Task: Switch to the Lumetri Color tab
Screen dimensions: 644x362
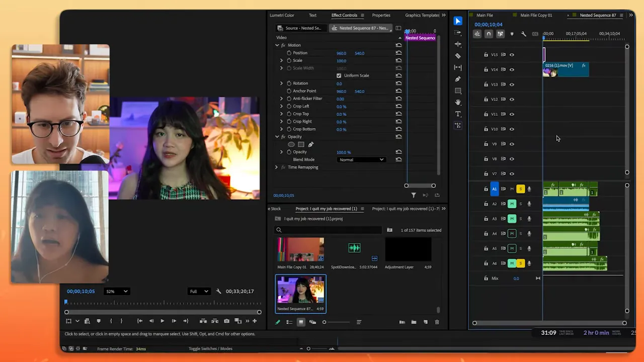Action: (282, 15)
